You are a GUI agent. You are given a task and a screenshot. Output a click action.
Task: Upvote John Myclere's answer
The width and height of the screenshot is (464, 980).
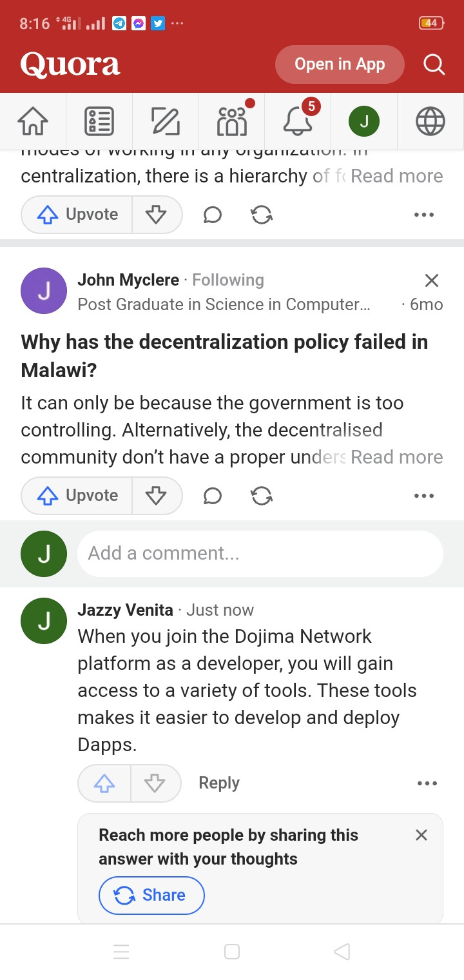click(77, 495)
